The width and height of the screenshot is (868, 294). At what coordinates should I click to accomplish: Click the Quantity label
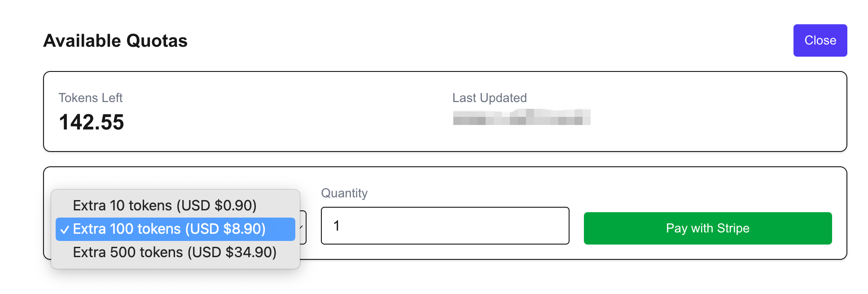344,193
